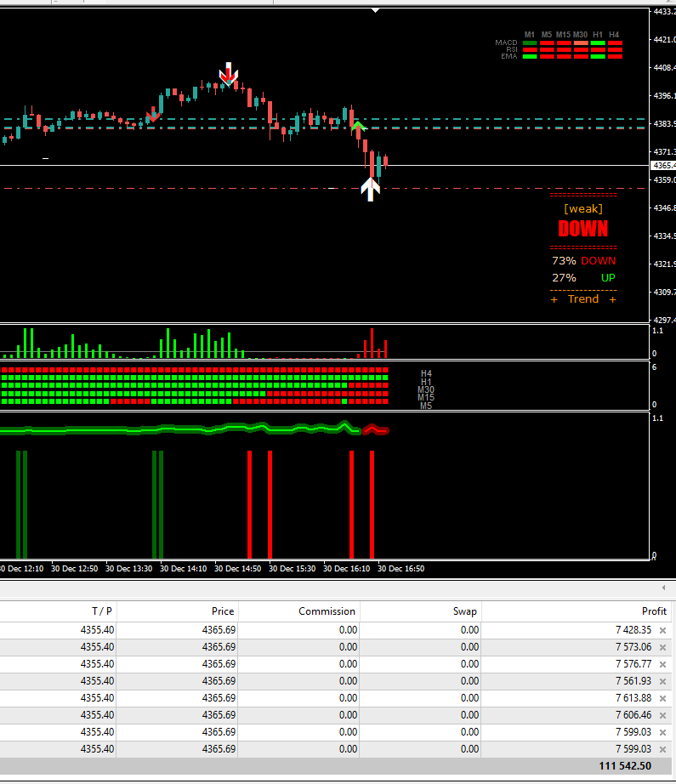Close the trade showing profit 7 613.88
The image size is (676, 784).
coord(662,698)
